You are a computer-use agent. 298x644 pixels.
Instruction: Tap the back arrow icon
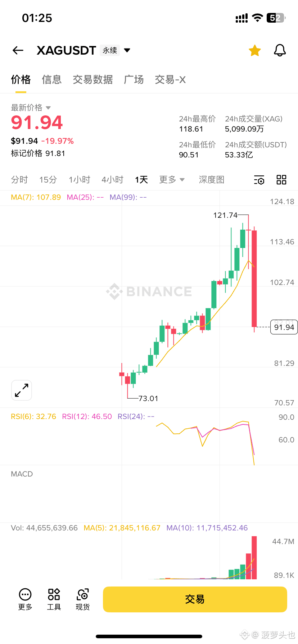(x=18, y=51)
